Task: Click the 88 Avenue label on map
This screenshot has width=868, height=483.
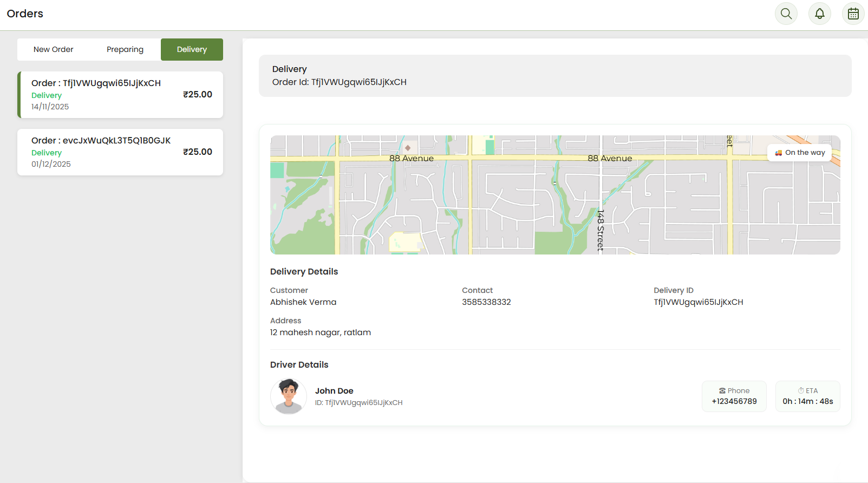Action: point(412,158)
